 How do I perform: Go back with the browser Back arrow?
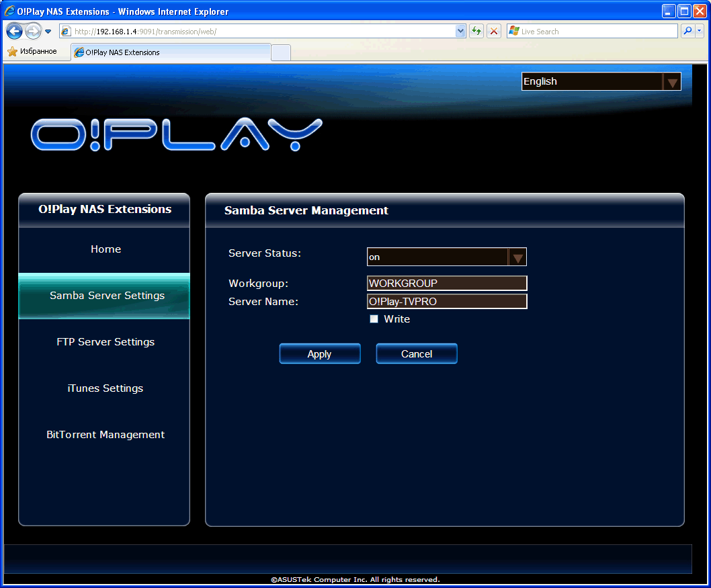(15, 32)
